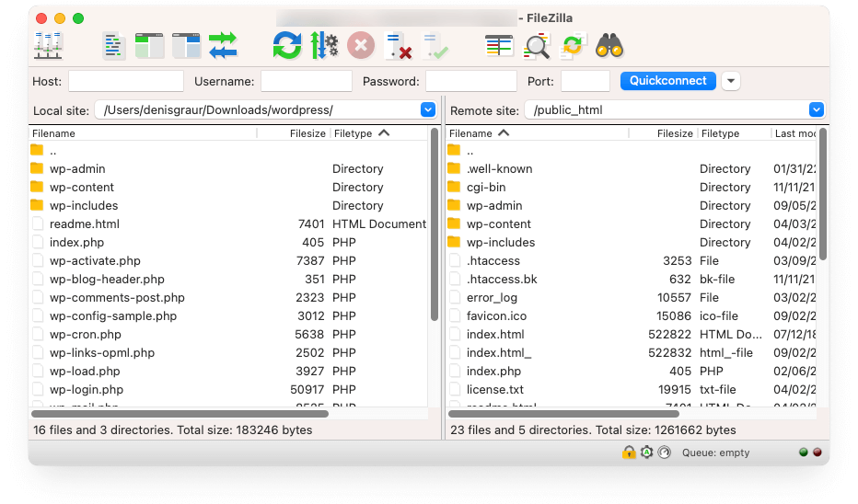858x504 pixels.
Task: Open the Site Manager icon
Action: [48, 45]
